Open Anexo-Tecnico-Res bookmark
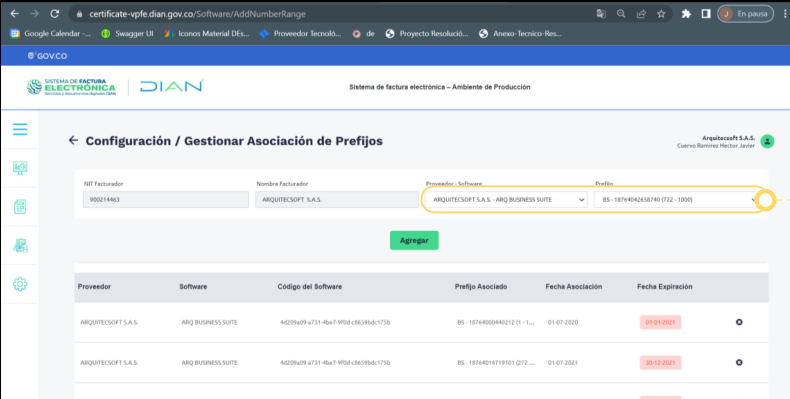Viewport: 790px width, 399px height. 520,34
